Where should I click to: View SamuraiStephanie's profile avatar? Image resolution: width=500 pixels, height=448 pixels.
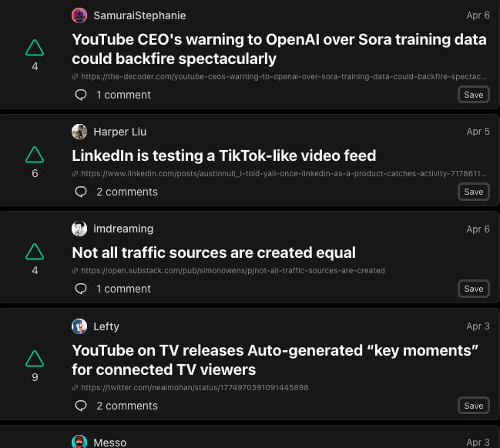pyautogui.click(x=79, y=15)
